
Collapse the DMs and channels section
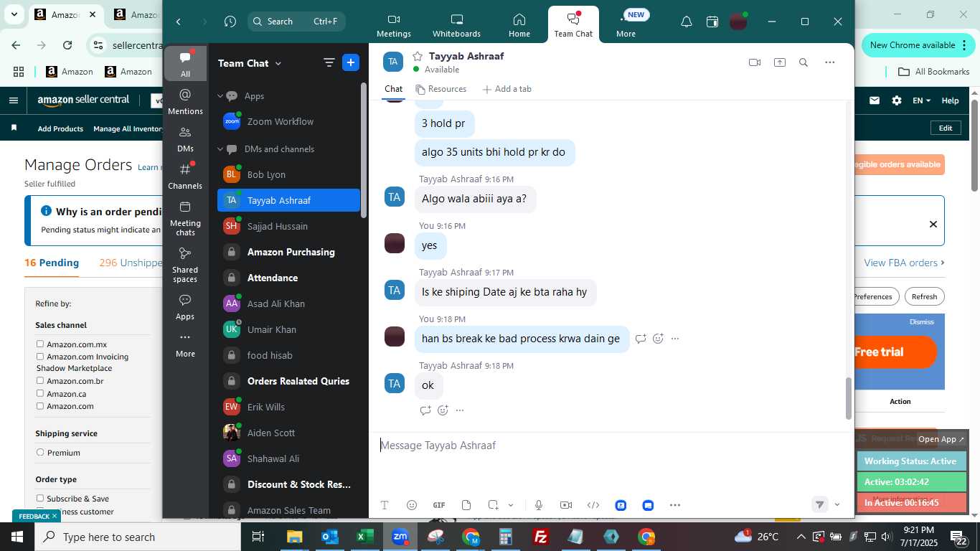coord(221,149)
